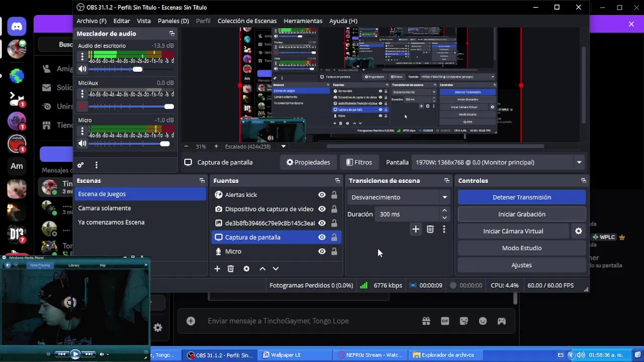This screenshot has width=644, height=362.
Task: Open virtual camera settings gear
Action: [579, 231]
